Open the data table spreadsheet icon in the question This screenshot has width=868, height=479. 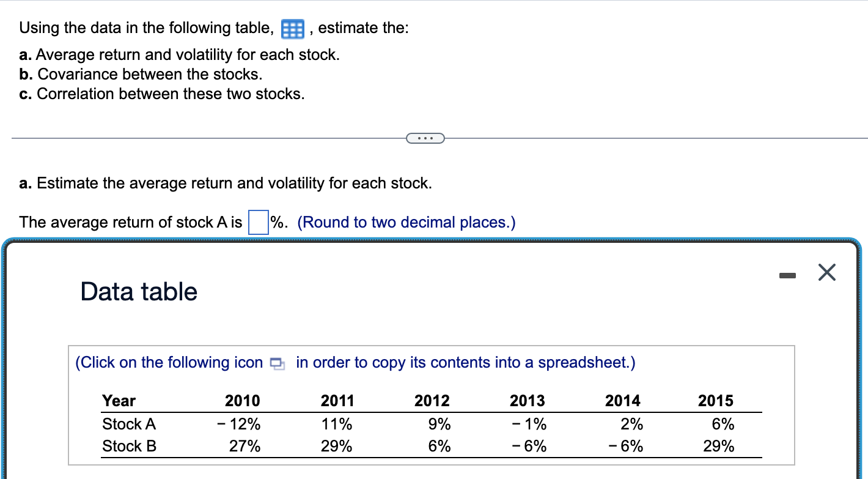point(292,28)
